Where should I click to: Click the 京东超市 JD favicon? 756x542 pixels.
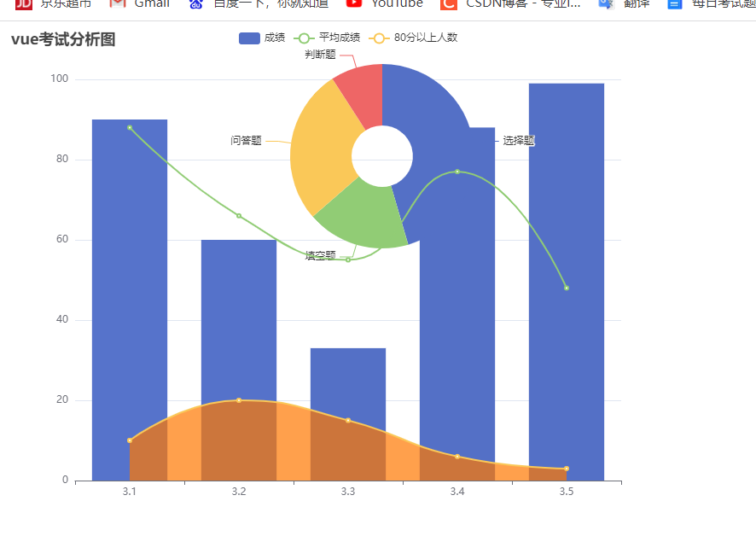(24, 3)
